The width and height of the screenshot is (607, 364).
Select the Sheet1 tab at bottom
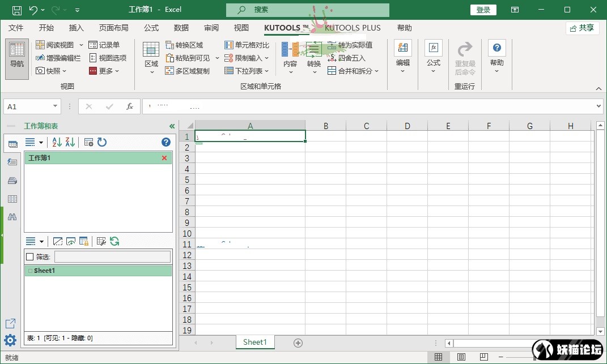(x=254, y=342)
